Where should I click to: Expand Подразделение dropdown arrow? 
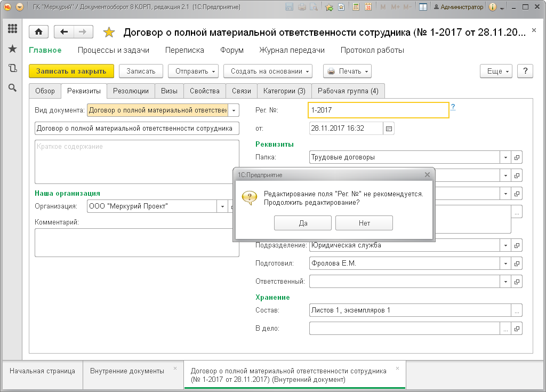click(505, 245)
